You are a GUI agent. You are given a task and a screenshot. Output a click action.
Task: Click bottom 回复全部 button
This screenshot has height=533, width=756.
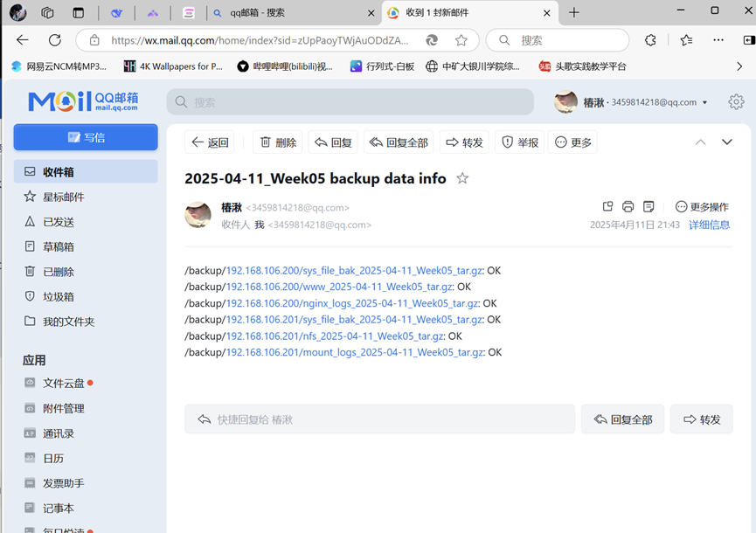coord(622,419)
